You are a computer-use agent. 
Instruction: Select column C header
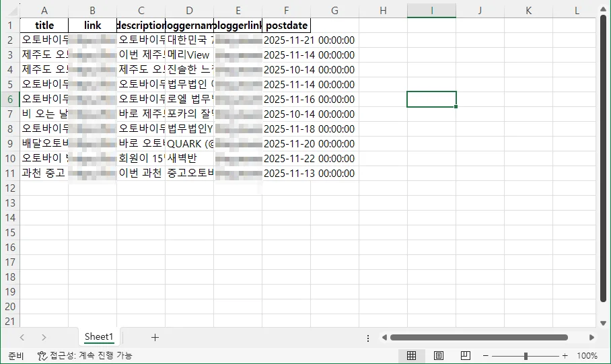click(141, 11)
